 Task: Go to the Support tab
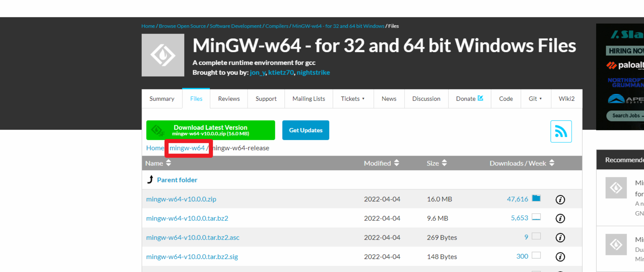coord(266,99)
